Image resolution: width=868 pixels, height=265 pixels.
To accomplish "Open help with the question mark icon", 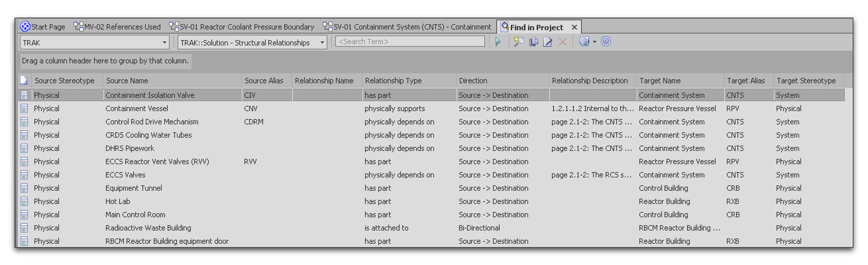I will (606, 41).
